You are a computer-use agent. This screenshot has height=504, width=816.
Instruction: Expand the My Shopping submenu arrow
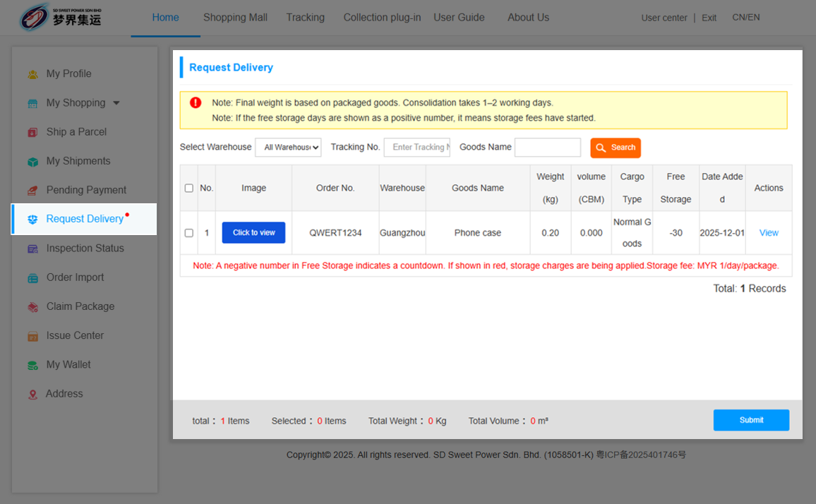coord(116,103)
